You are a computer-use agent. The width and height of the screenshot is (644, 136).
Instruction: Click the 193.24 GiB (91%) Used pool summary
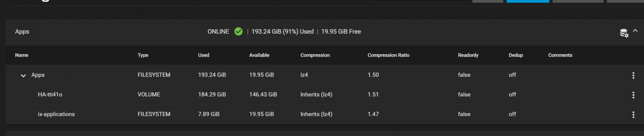[282, 32]
